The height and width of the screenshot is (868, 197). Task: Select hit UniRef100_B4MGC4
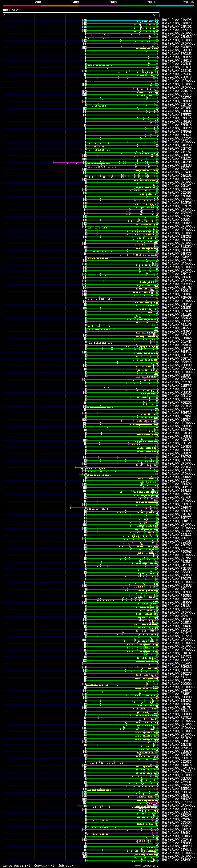(177, 419)
